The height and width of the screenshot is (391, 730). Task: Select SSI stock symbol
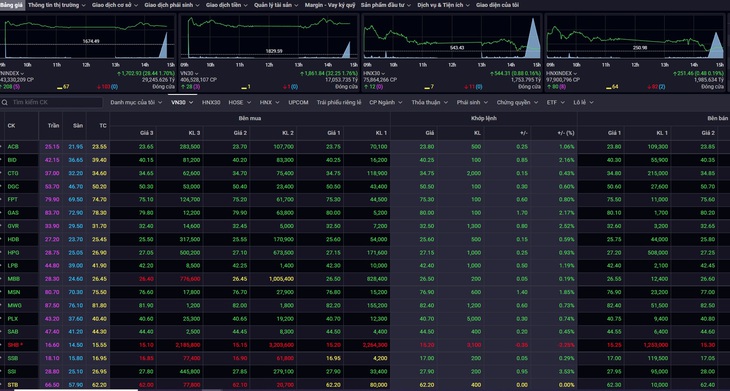click(x=12, y=372)
